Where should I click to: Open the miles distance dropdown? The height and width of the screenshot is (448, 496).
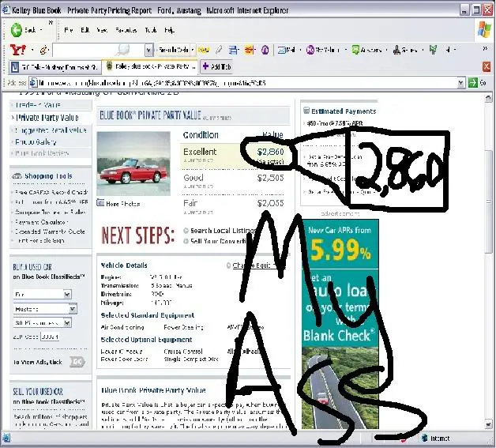67,322
